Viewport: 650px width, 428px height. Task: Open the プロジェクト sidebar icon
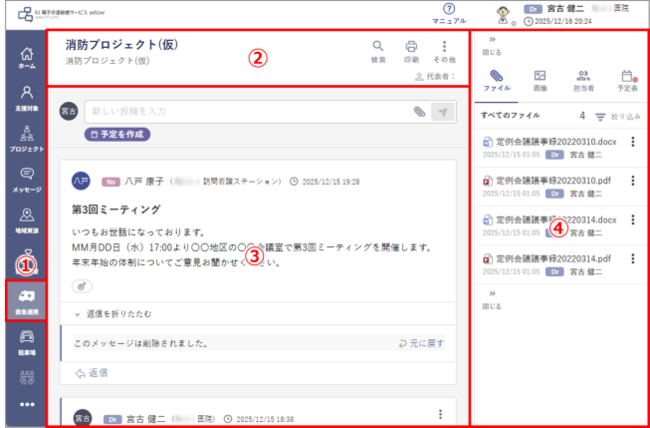click(x=27, y=139)
